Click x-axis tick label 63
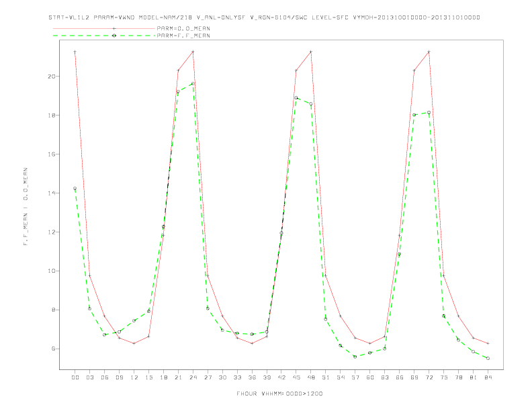 coord(385,377)
